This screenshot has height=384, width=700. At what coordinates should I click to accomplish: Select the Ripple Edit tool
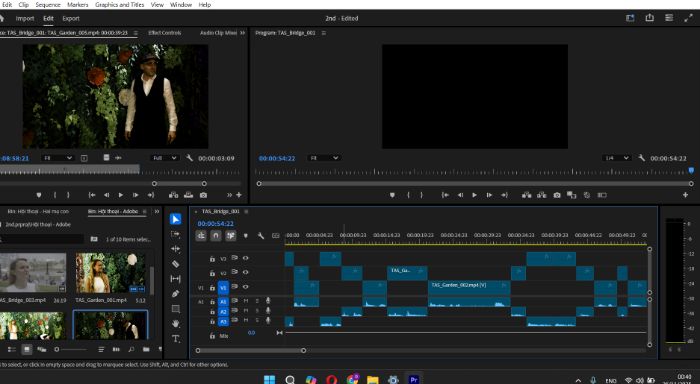(175, 249)
